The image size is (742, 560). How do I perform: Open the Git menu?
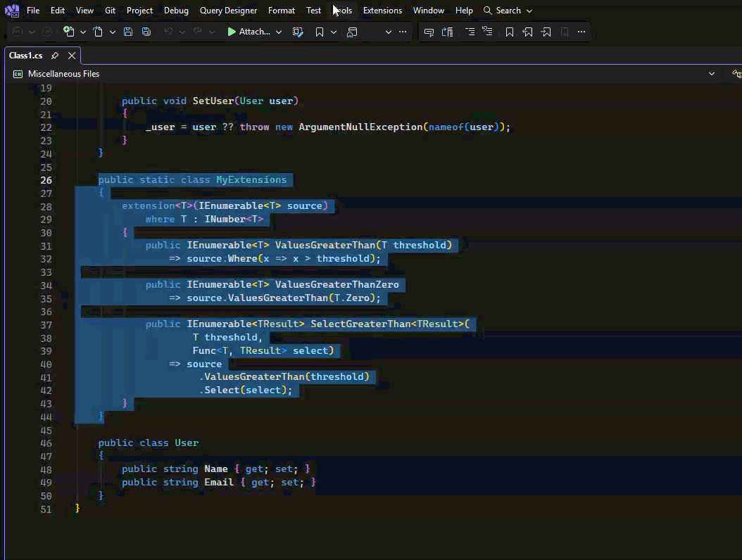click(111, 11)
